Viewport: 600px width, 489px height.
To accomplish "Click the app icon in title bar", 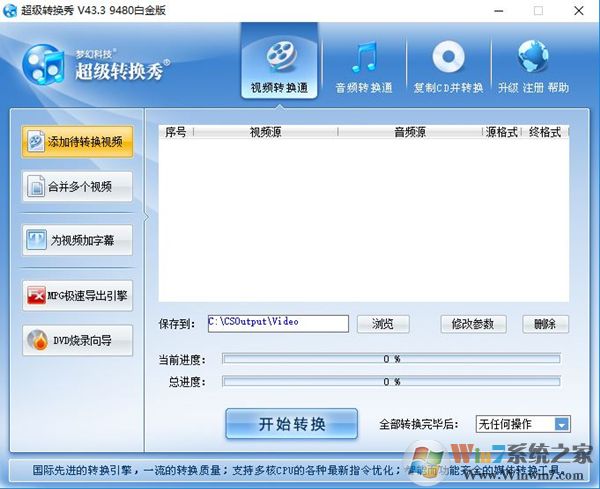I will [10, 10].
